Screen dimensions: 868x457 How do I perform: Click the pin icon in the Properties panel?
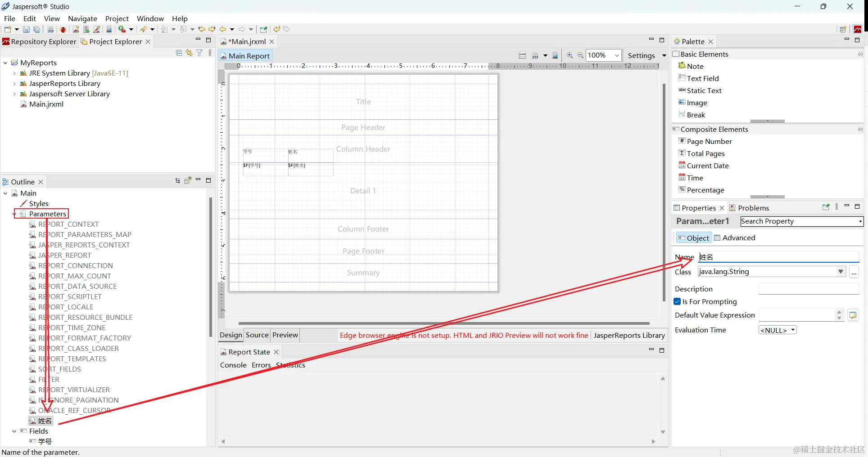[x=826, y=207]
